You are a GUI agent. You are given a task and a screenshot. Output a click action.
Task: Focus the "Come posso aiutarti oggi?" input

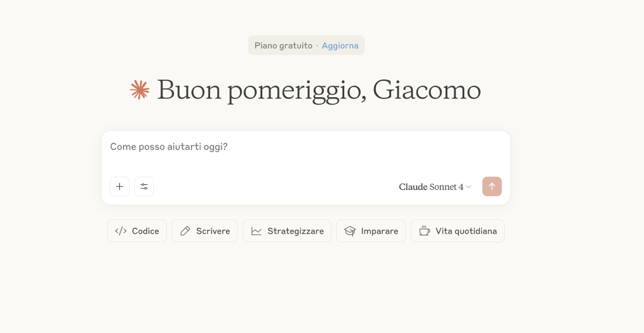pyautogui.click(x=304, y=147)
